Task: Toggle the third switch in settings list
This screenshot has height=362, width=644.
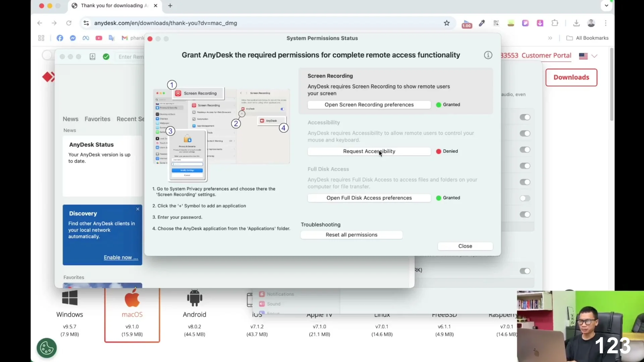Action: click(x=525, y=150)
